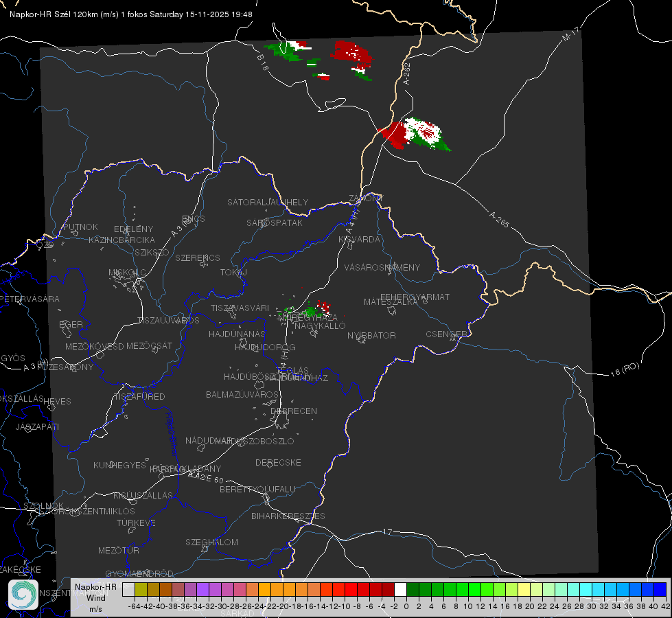The image size is (672, 618).
Task: Select the PUTNOK label
Action: pos(80,227)
